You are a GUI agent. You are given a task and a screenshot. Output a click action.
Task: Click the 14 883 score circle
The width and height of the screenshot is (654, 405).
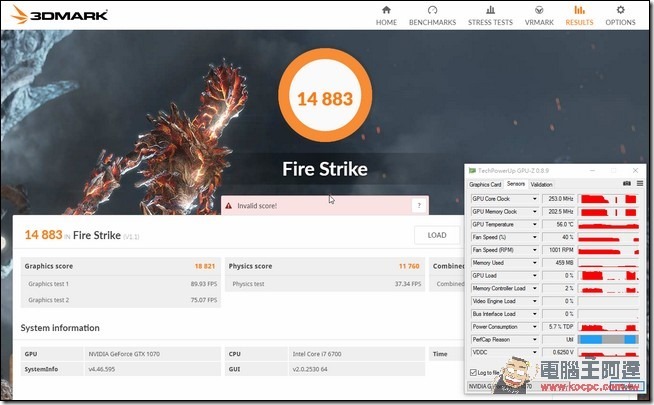point(326,98)
